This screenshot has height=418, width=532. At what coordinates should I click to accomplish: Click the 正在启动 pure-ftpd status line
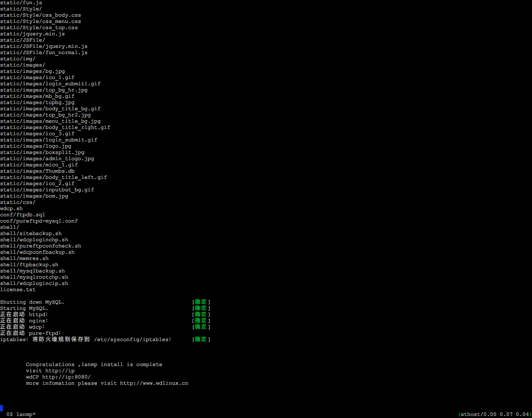pyautogui.click(x=31, y=333)
